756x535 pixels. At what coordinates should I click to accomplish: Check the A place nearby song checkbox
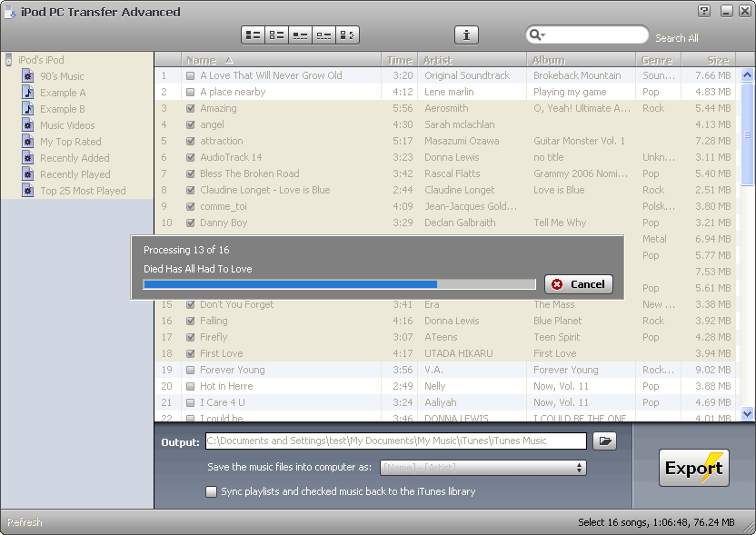[x=191, y=92]
